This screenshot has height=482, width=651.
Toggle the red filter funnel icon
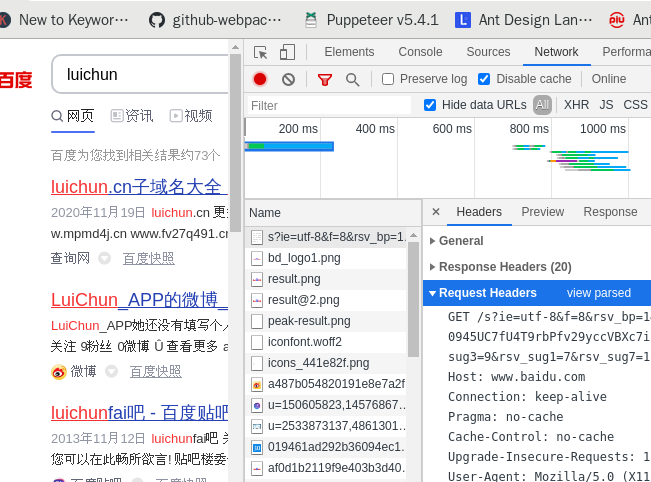point(325,79)
